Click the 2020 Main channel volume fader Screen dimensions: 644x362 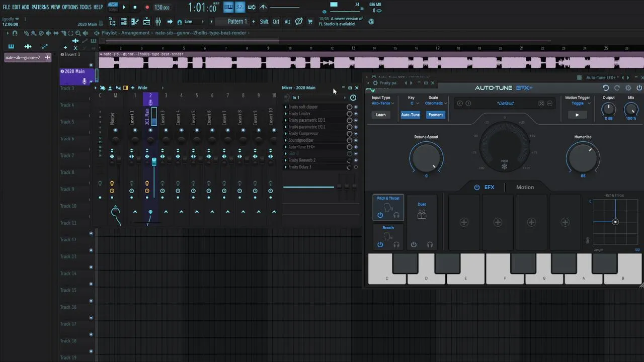click(x=154, y=161)
